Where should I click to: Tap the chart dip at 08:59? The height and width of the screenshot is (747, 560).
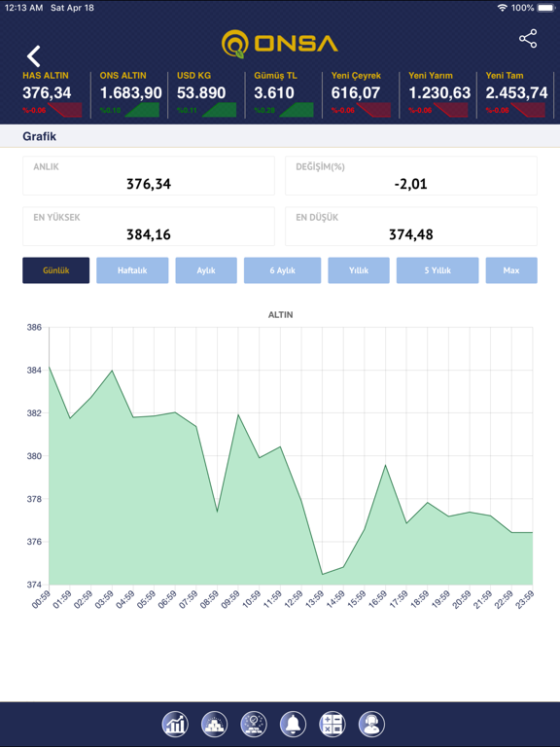coord(217,512)
